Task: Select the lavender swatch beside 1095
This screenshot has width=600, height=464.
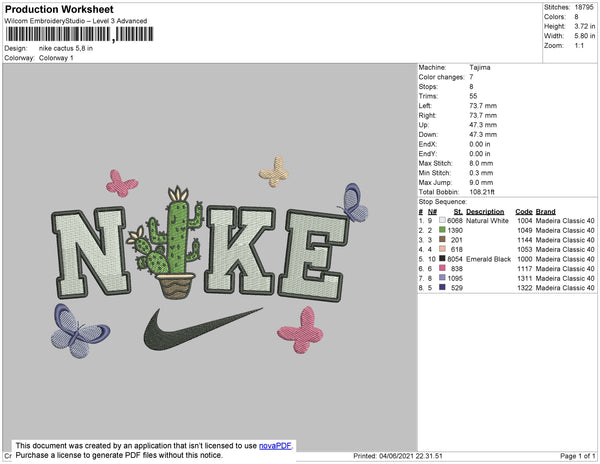Action: pos(442,278)
